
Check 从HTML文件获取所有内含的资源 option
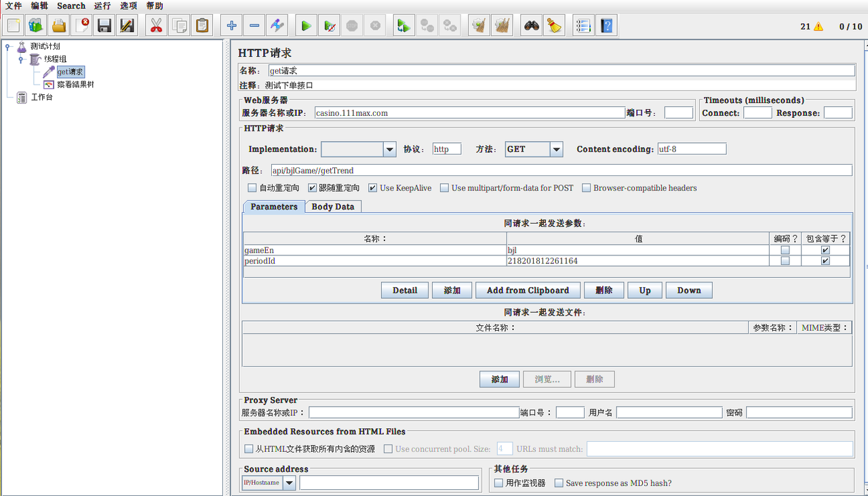coord(248,449)
